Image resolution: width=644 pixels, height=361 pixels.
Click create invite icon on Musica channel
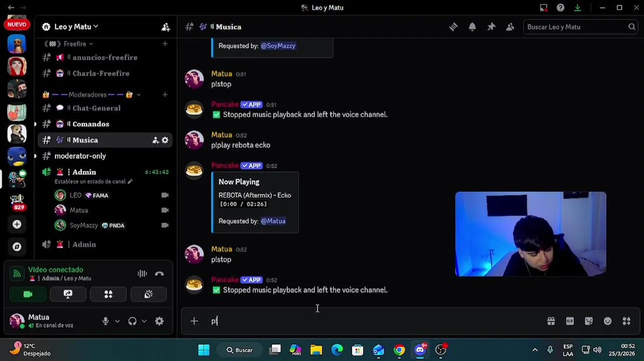[155, 140]
